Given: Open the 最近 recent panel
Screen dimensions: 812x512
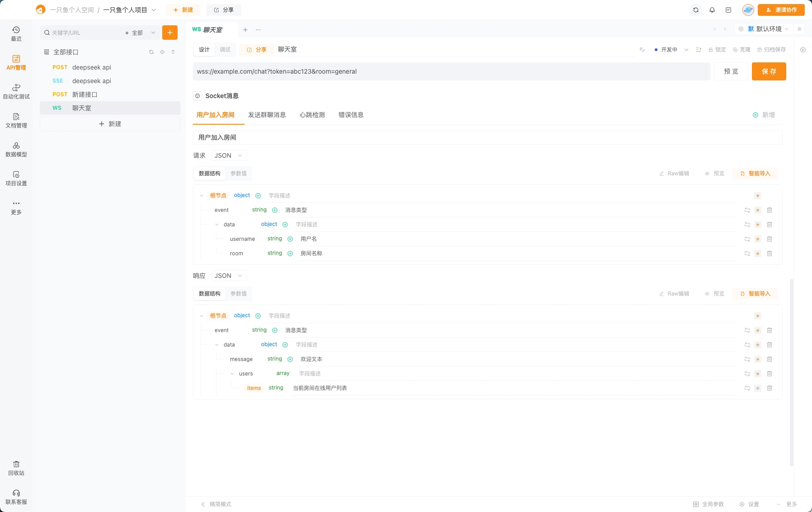Looking at the screenshot, I should click(16, 34).
